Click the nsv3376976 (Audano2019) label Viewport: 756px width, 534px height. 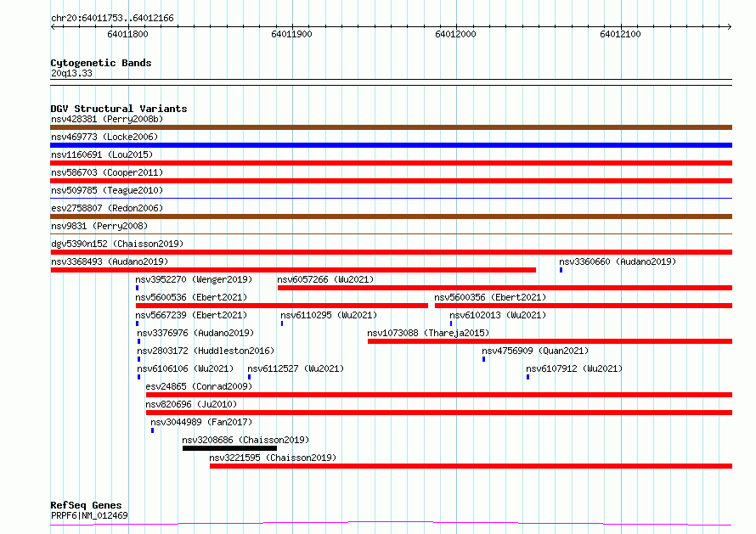(x=195, y=333)
